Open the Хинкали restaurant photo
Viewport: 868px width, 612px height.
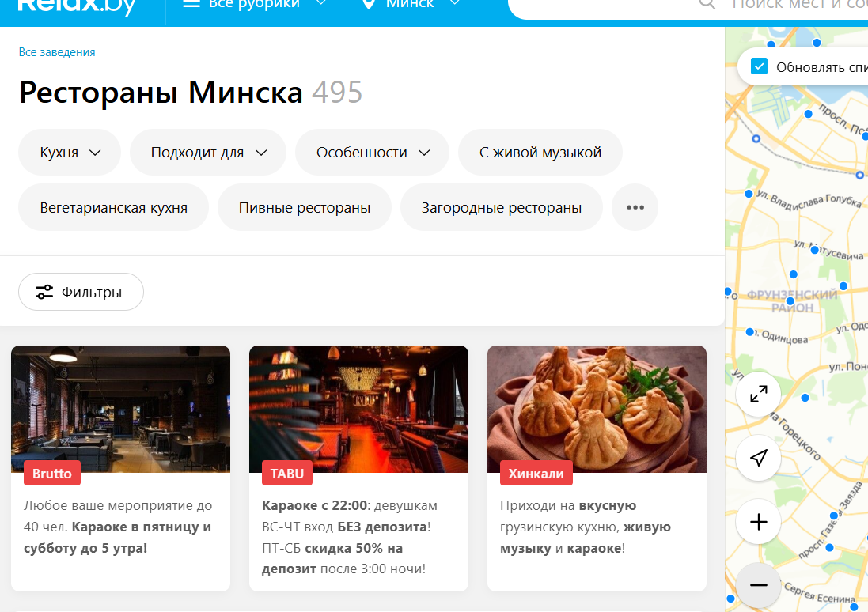tap(597, 409)
